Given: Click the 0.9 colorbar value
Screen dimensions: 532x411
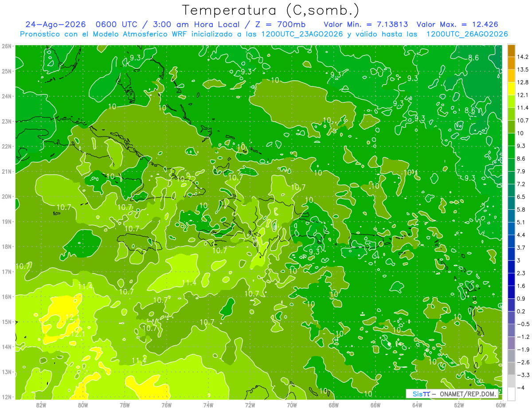Looking at the screenshot, I should click(x=521, y=298).
